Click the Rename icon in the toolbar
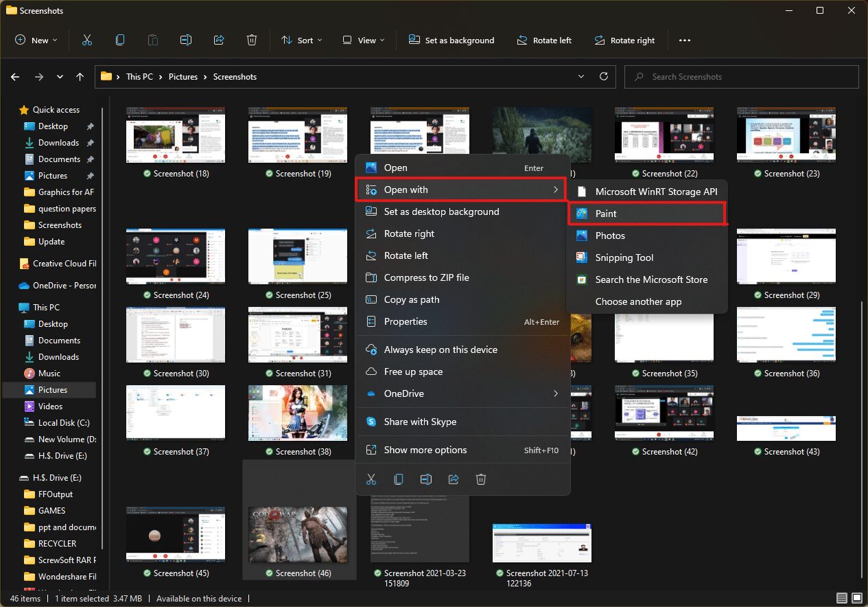 [186, 41]
